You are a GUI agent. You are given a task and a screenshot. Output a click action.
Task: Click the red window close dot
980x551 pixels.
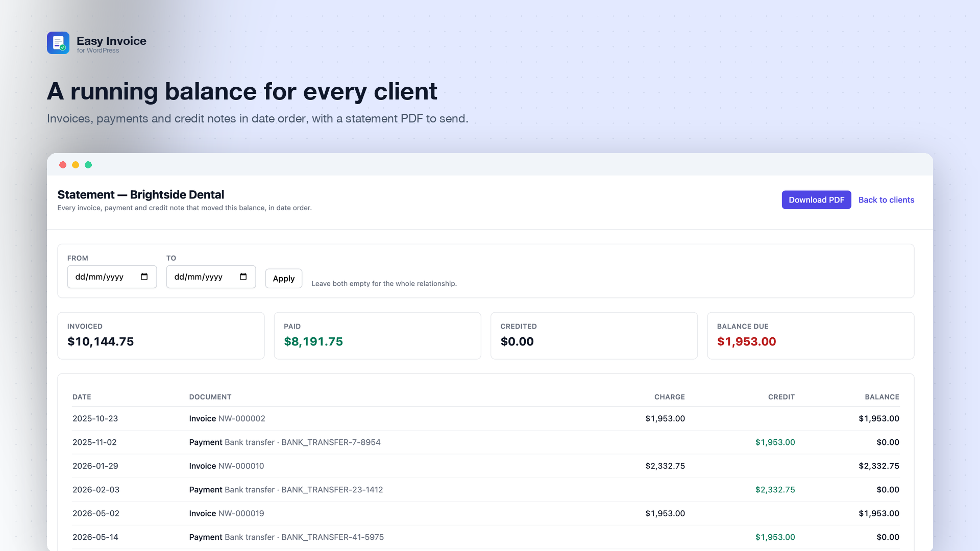tap(63, 165)
